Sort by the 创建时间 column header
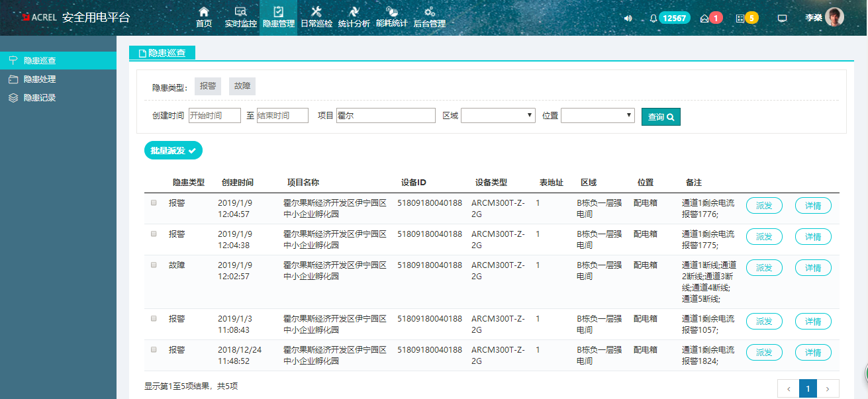This screenshot has height=399, width=868. pos(238,183)
